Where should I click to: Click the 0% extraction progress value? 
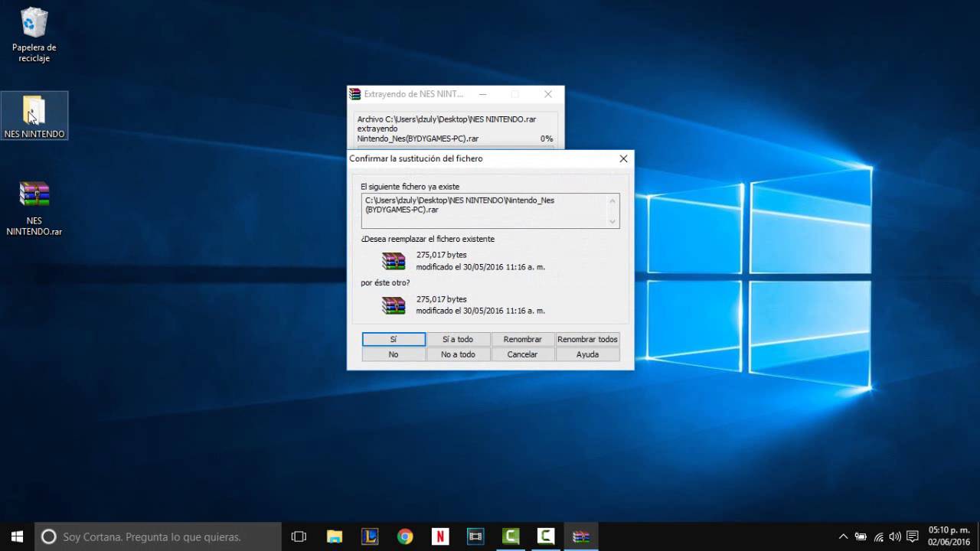point(547,139)
